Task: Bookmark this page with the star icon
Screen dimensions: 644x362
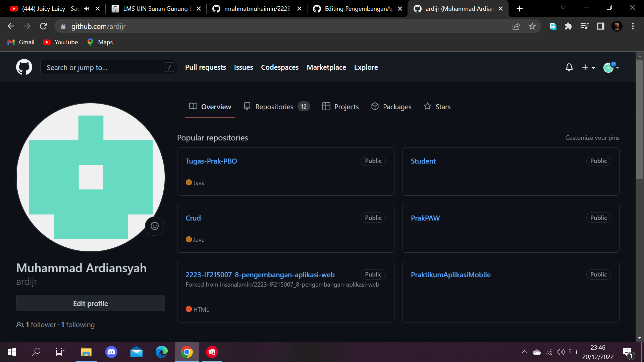Action: pyautogui.click(x=532, y=26)
